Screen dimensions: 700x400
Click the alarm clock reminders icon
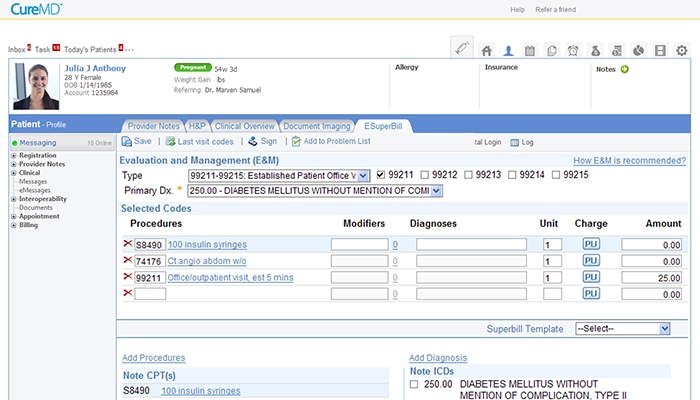[x=573, y=50]
